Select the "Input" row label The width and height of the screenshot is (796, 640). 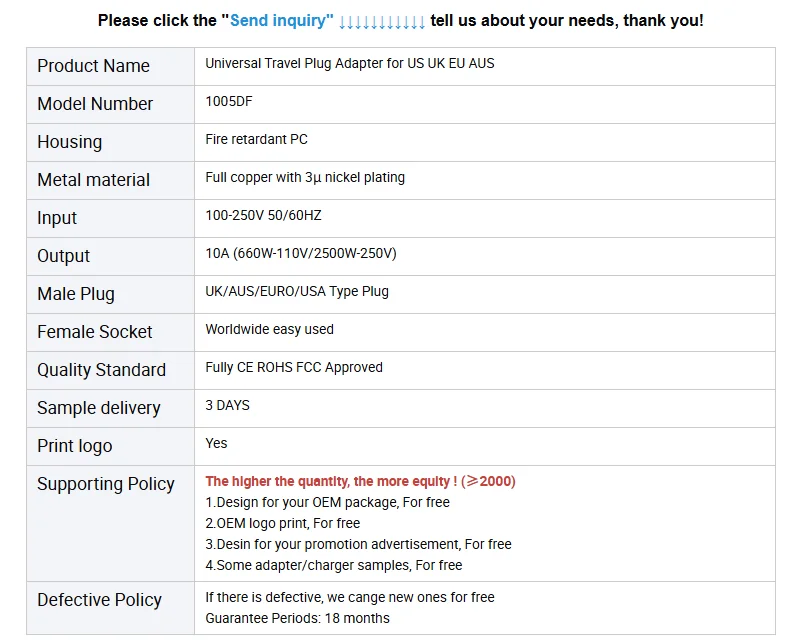(x=57, y=218)
